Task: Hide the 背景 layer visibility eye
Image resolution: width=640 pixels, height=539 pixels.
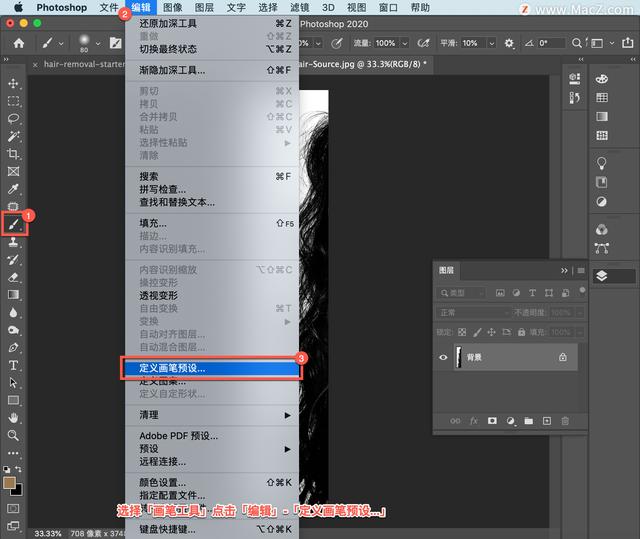Action: coord(443,357)
